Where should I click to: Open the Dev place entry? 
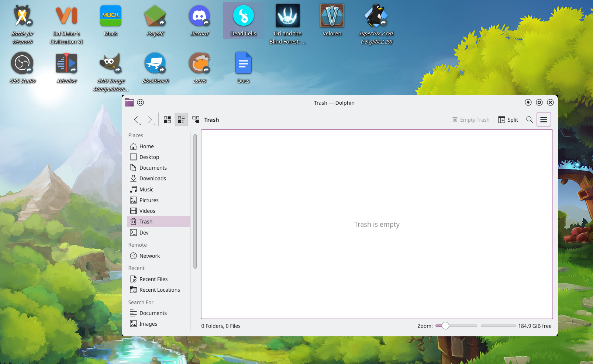point(159,233)
